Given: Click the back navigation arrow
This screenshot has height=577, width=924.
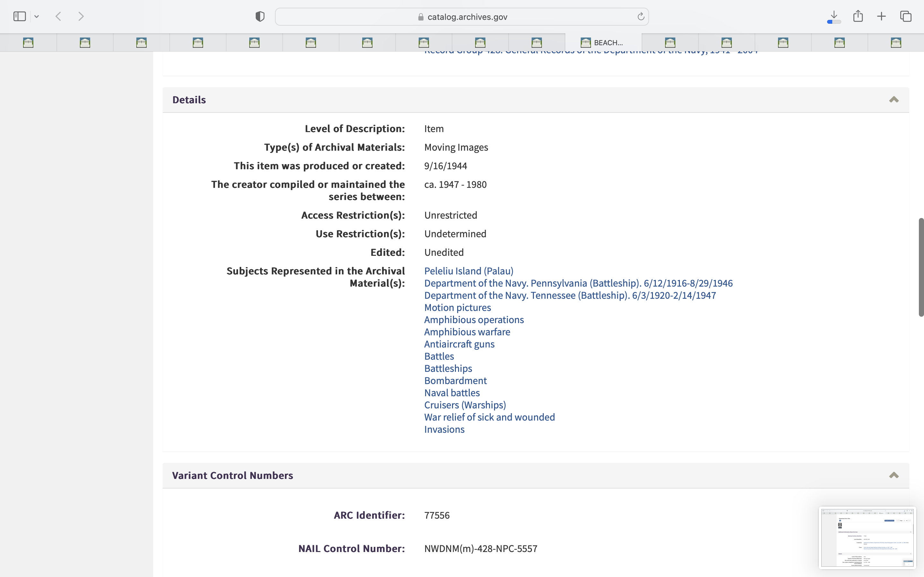Looking at the screenshot, I should [58, 16].
